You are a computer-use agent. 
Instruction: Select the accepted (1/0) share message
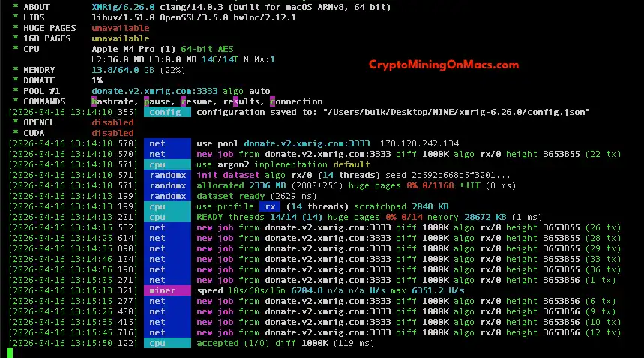[x=233, y=343]
